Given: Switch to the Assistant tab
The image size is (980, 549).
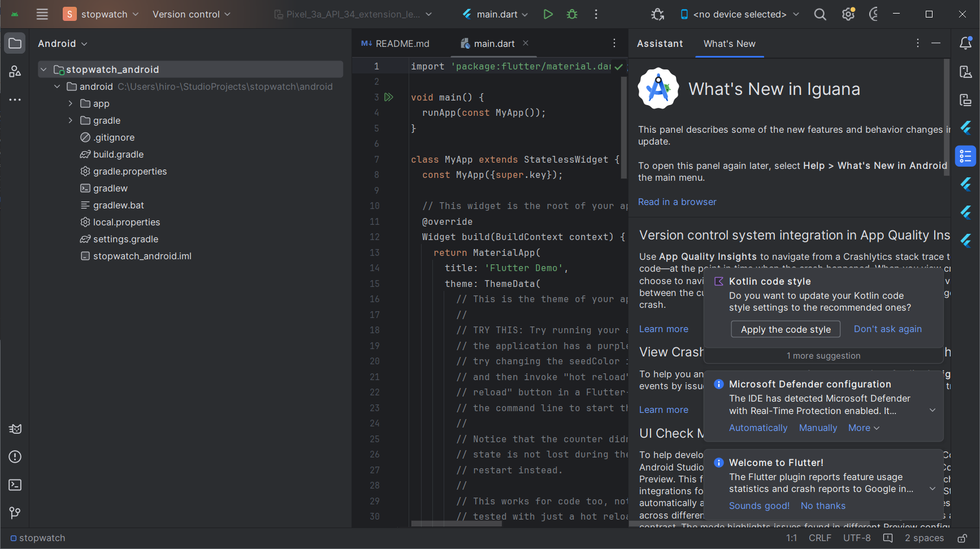Looking at the screenshot, I should pos(660,43).
